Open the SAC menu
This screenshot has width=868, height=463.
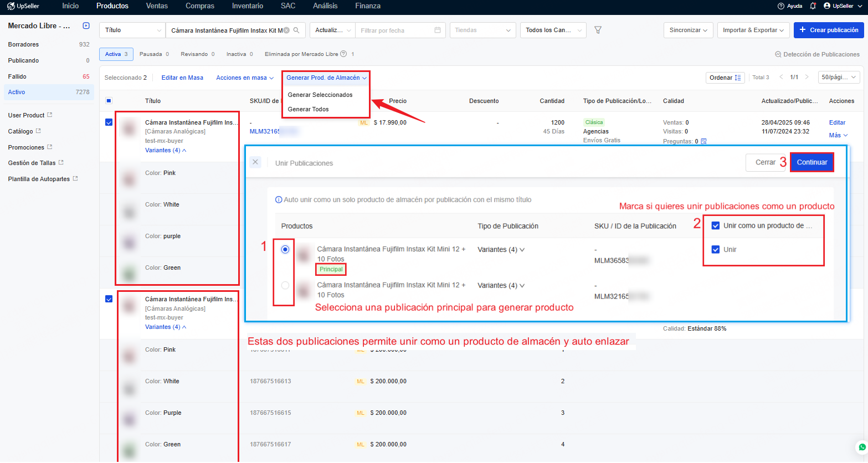click(x=288, y=6)
